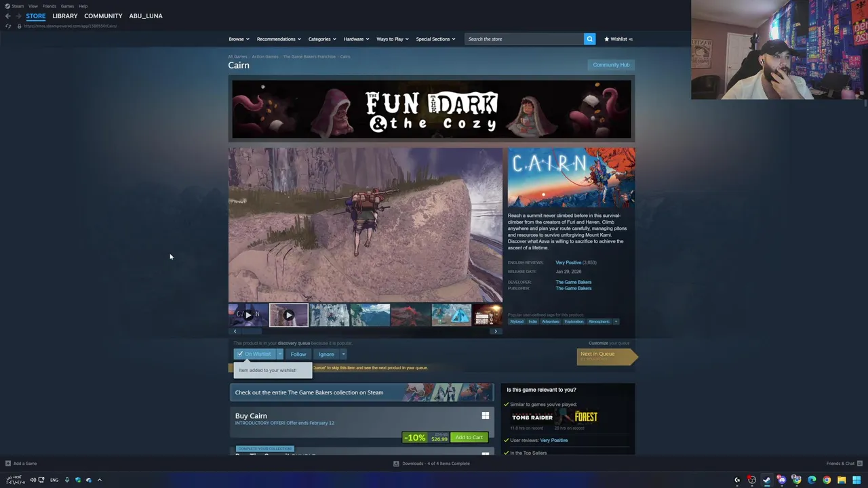Image resolution: width=868 pixels, height=488 pixels.
Task: Open the Very Positive English reviews link
Action: click(568, 262)
